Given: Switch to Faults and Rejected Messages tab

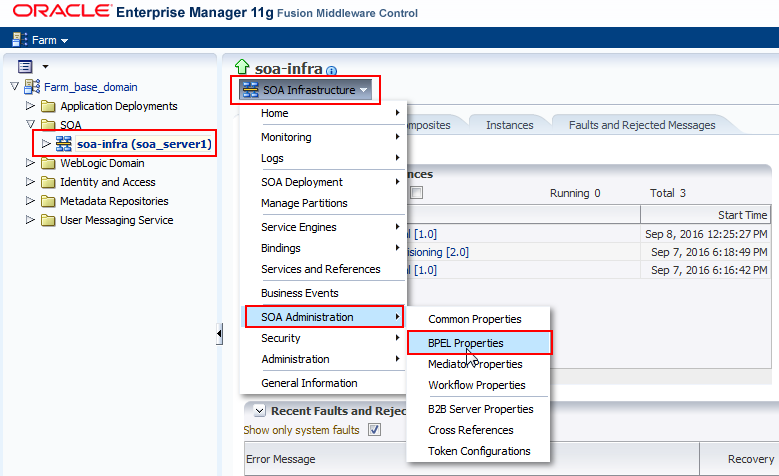Looking at the screenshot, I should coord(642,125).
